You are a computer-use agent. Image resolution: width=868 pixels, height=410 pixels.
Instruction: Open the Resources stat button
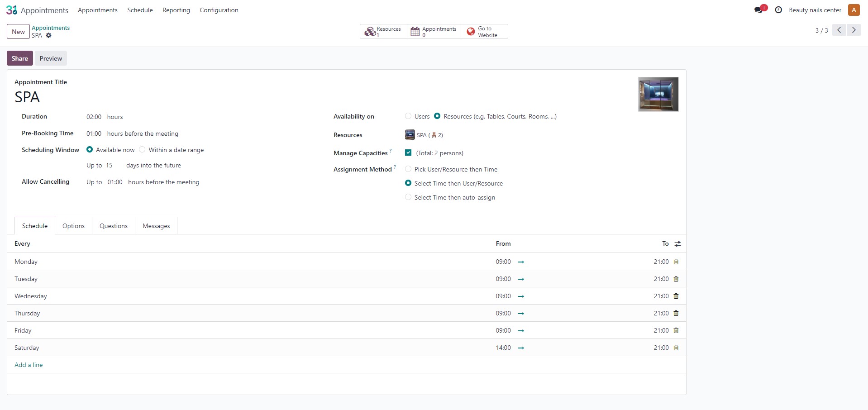click(383, 31)
